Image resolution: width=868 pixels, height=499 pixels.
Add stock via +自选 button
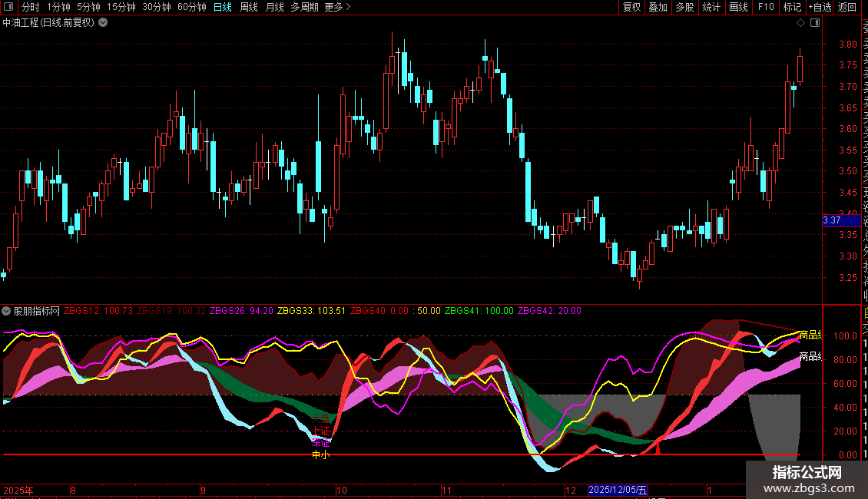click(820, 7)
